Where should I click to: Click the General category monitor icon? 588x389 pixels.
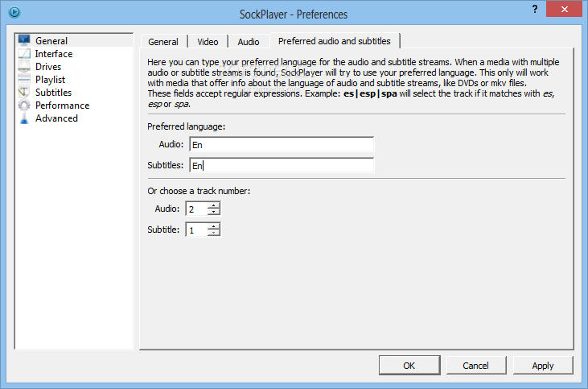[x=24, y=40]
